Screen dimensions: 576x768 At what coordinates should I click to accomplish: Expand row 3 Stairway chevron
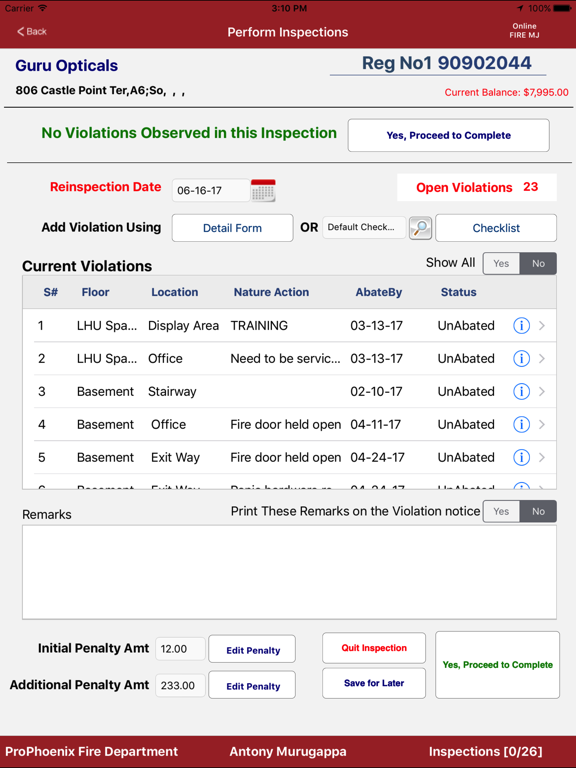(x=542, y=391)
